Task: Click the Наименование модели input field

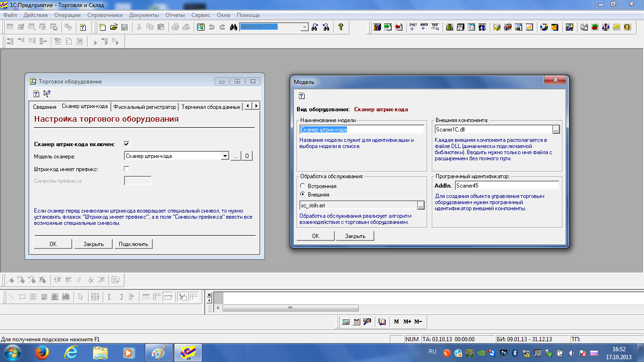Action: [x=362, y=129]
